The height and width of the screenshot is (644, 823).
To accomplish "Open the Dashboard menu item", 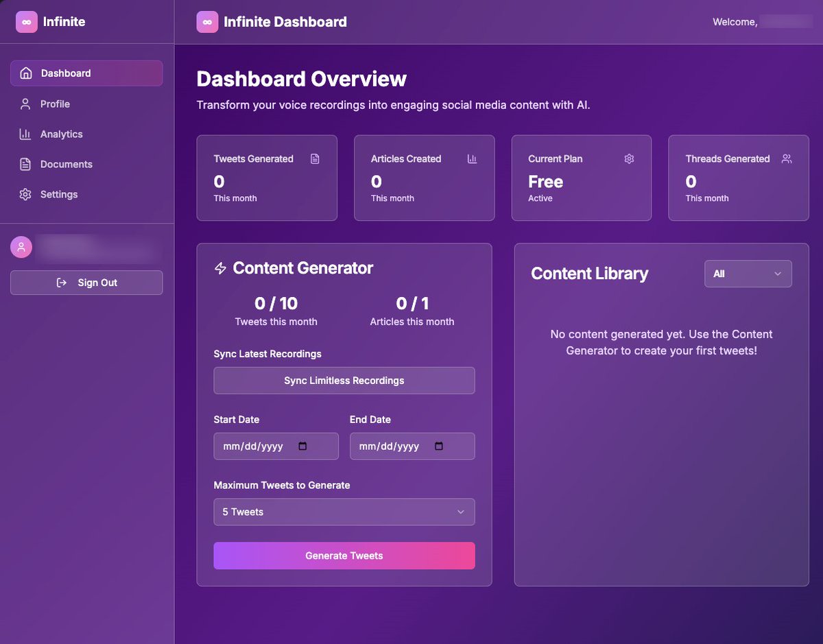I will [86, 73].
